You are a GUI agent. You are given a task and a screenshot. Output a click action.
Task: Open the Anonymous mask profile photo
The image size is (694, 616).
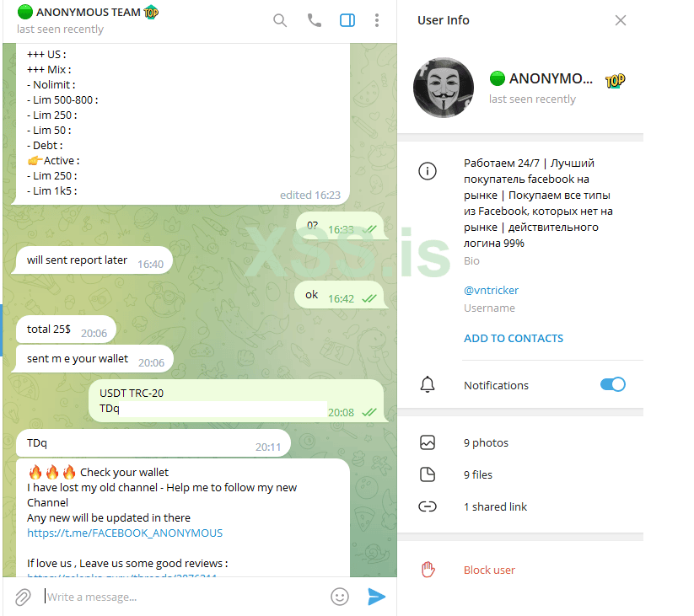pos(444,88)
